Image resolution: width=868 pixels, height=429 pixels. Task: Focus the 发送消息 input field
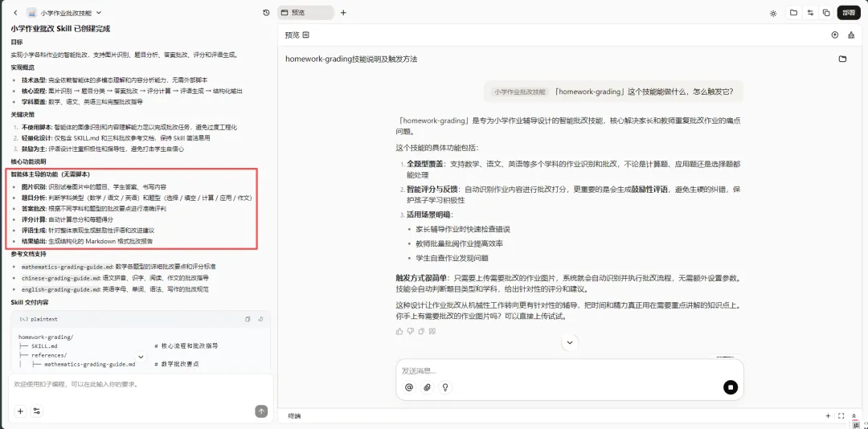click(x=569, y=370)
